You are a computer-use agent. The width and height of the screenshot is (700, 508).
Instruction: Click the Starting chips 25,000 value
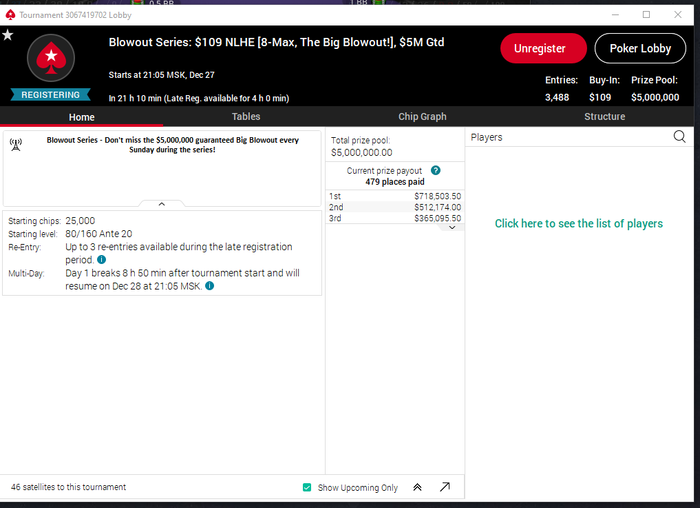click(80, 221)
